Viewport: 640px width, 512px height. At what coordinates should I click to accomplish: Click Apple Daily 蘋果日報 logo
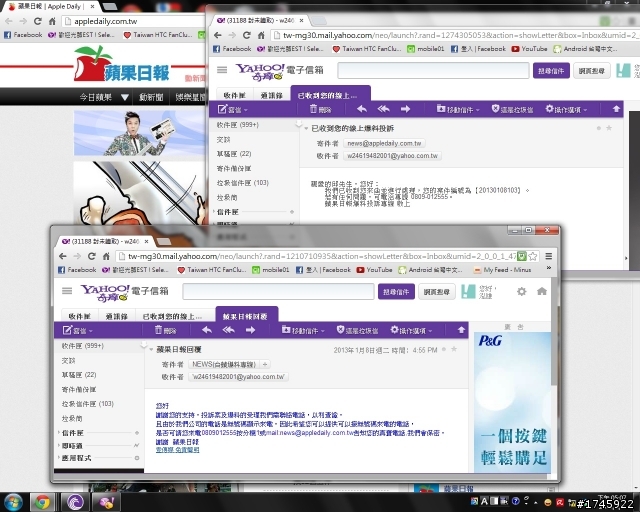coord(122,65)
